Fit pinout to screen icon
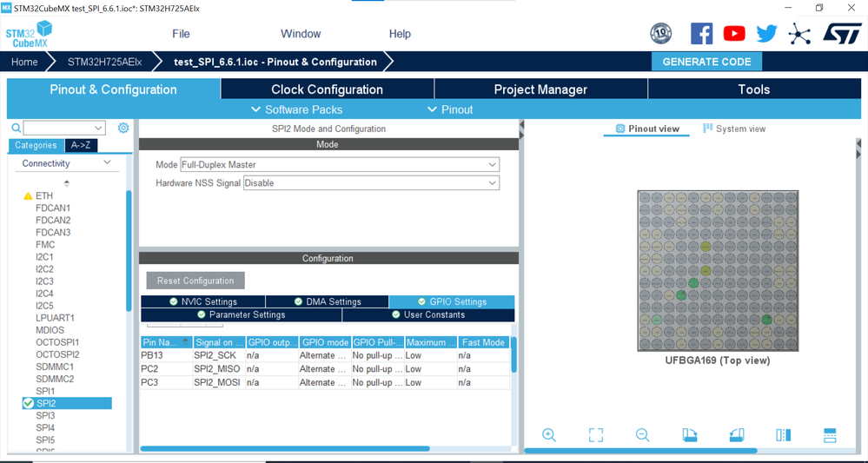This screenshot has height=463, width=868. tap(596, 435)
